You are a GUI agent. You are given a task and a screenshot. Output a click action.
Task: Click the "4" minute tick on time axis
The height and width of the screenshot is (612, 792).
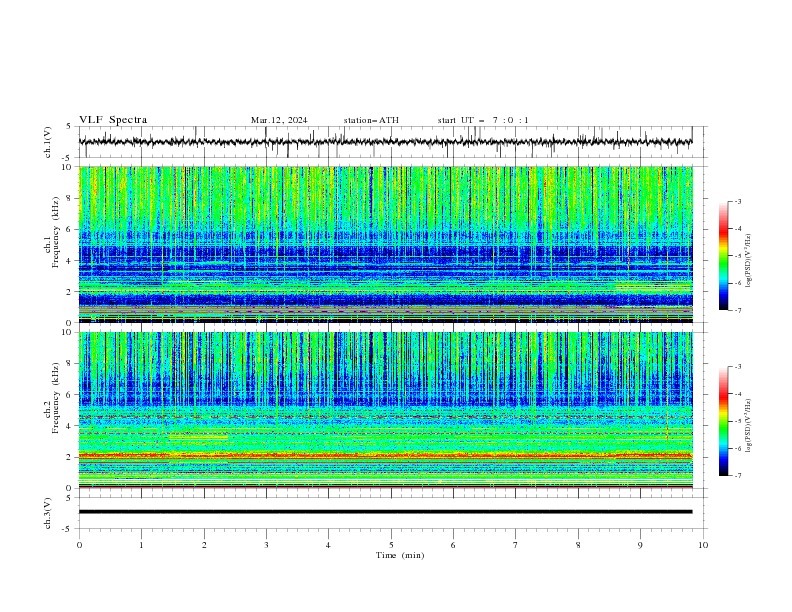point(328,545)
